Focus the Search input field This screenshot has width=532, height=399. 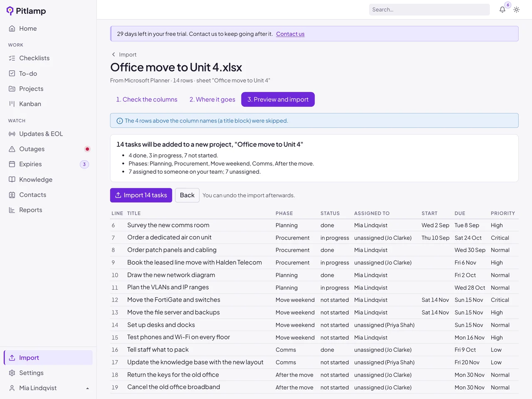pyautogui.click(x=429, y=10)
